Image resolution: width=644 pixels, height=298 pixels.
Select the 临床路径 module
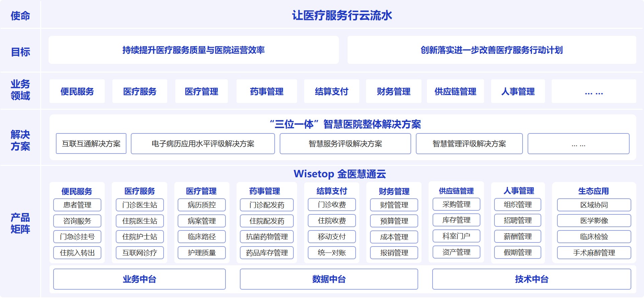(x=202, y=237)
